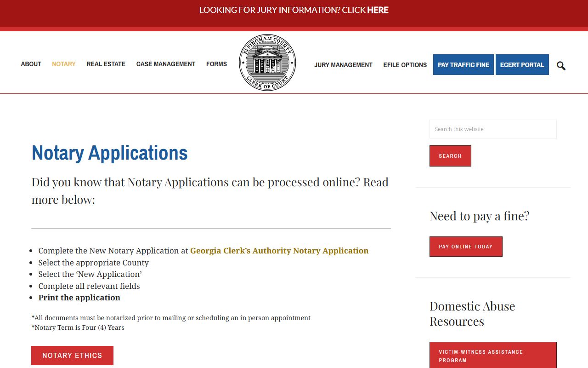This screenshot has width=588, height=368.
Task: Open the Forms menu
Action: [216, 64]
